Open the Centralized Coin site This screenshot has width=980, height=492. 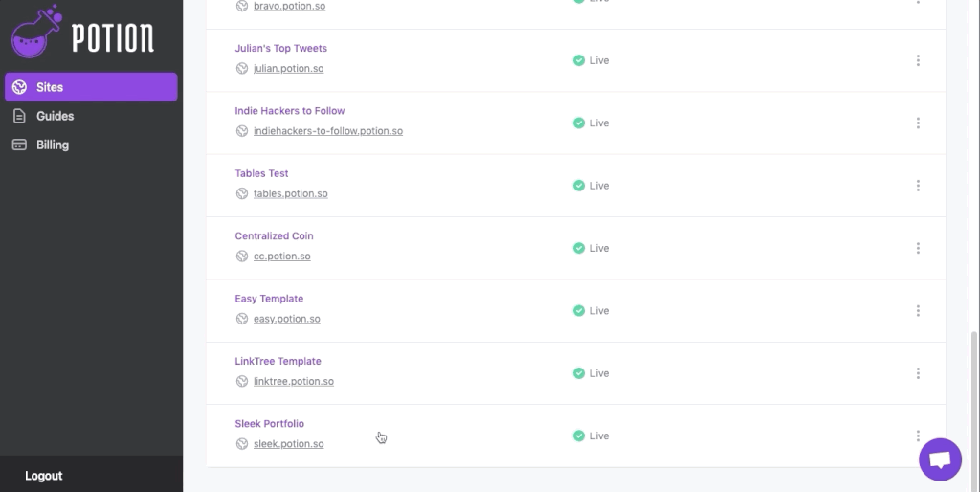coord(274,235)
